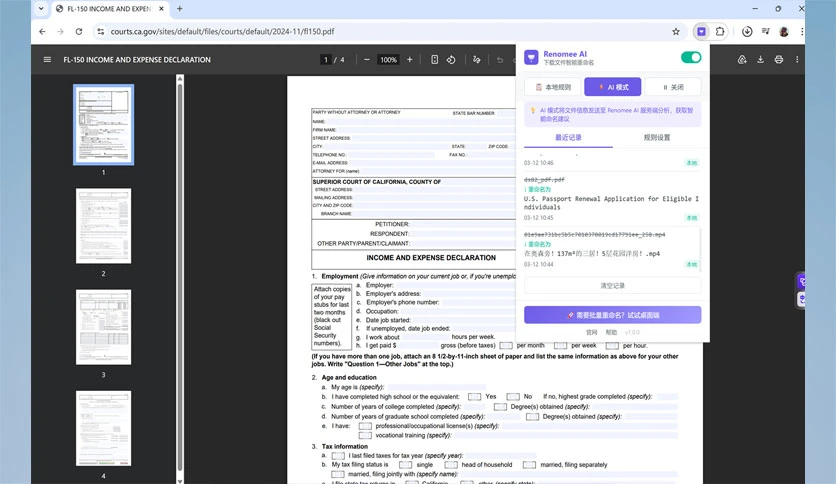Click the thumbnail panel scrollbar
The height and width of the screenshot is (484, 836).
point(180,277)
